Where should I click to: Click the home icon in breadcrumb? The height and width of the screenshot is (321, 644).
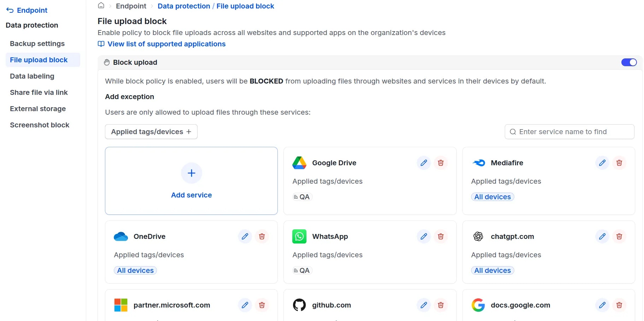tap(101, 6)
